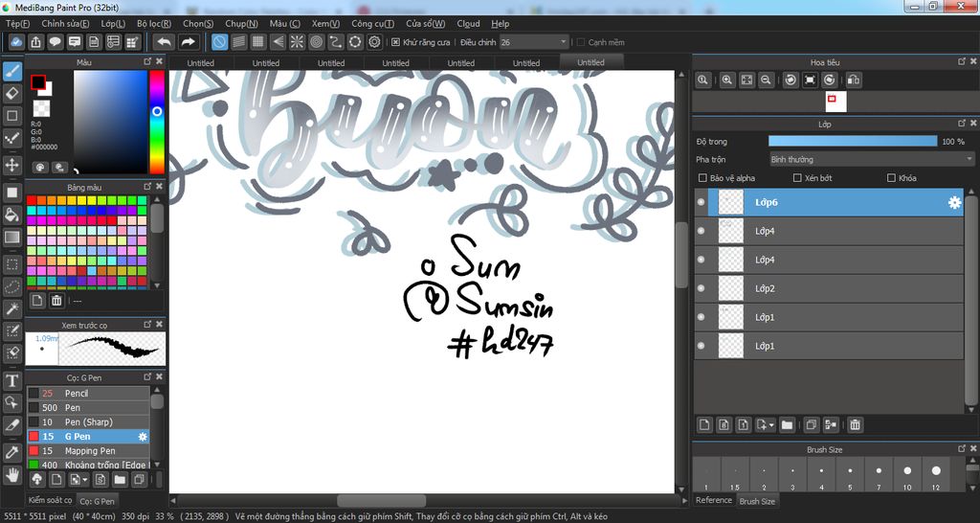Delete layer using trash icon in Lớp panel

click(x=855, y=424)
